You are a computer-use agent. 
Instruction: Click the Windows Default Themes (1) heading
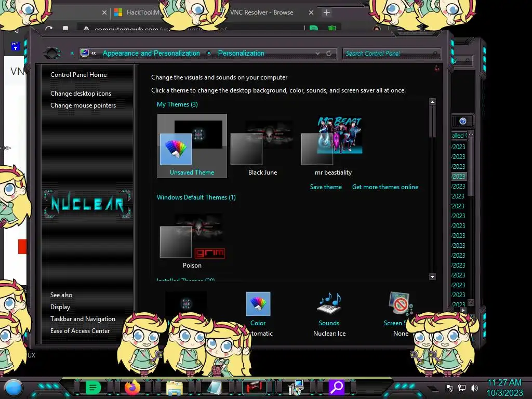pyautogui.click(x=196, y=197)
